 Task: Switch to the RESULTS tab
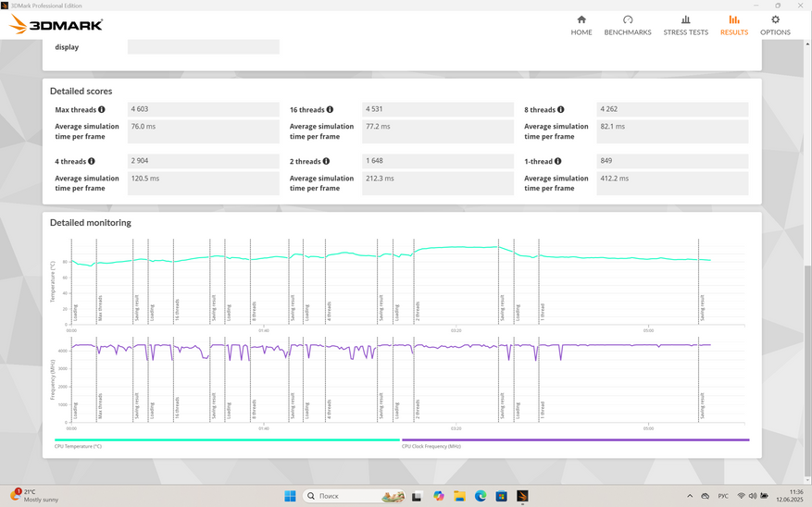733,25
